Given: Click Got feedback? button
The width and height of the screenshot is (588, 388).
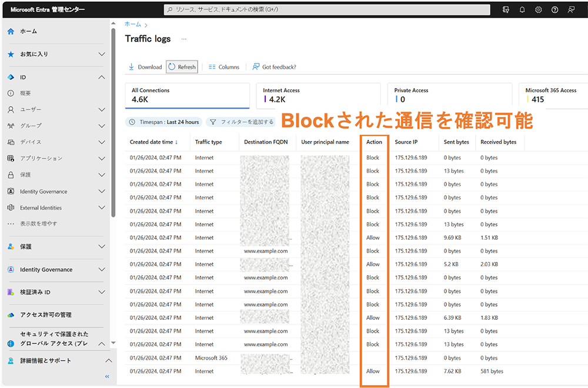Looking at the screenshot, I should coord(274,67).
